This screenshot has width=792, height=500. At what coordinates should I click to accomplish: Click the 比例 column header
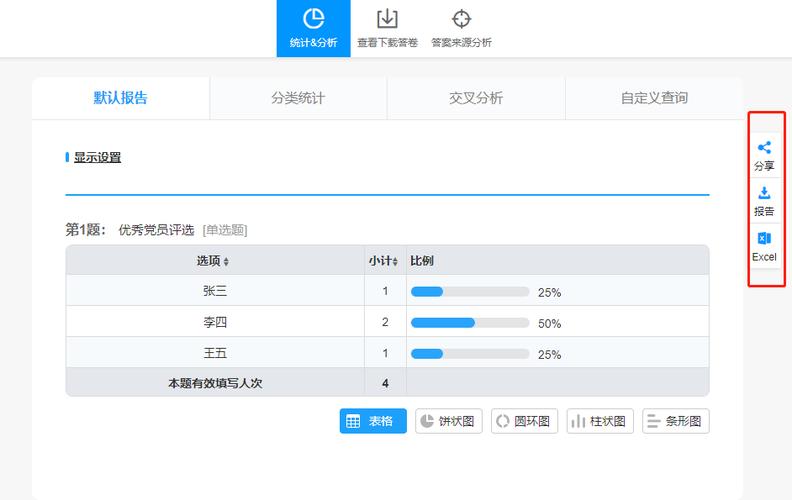coord(422,261)
